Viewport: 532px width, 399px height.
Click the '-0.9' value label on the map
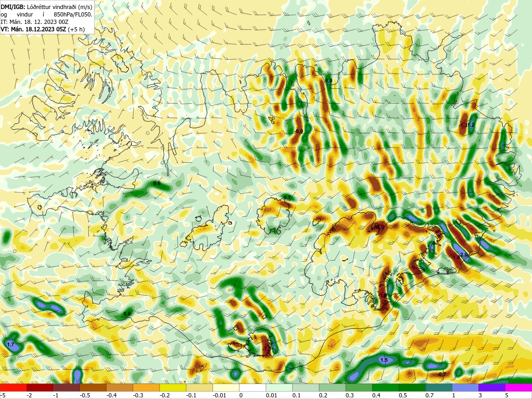pos(298,131)
